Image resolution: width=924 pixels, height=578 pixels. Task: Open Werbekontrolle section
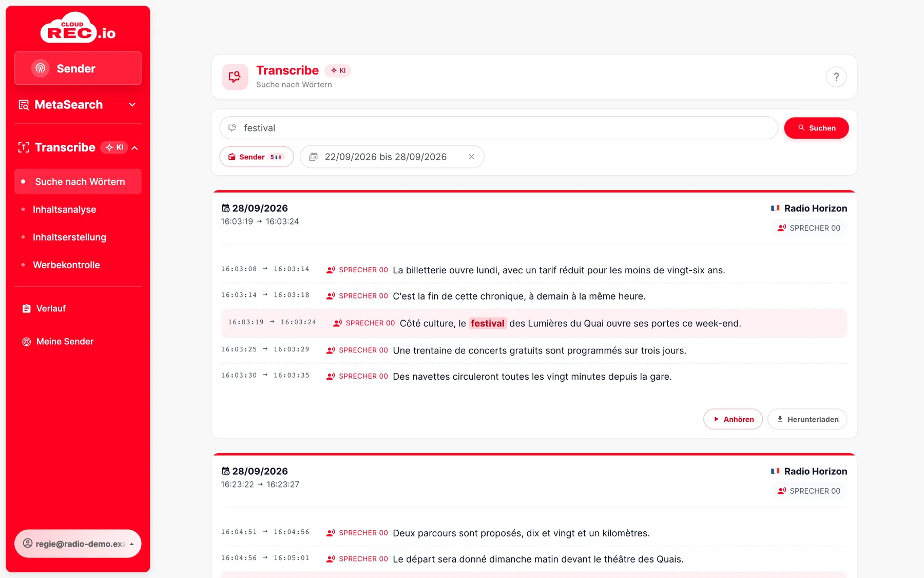tap(67, 265)
